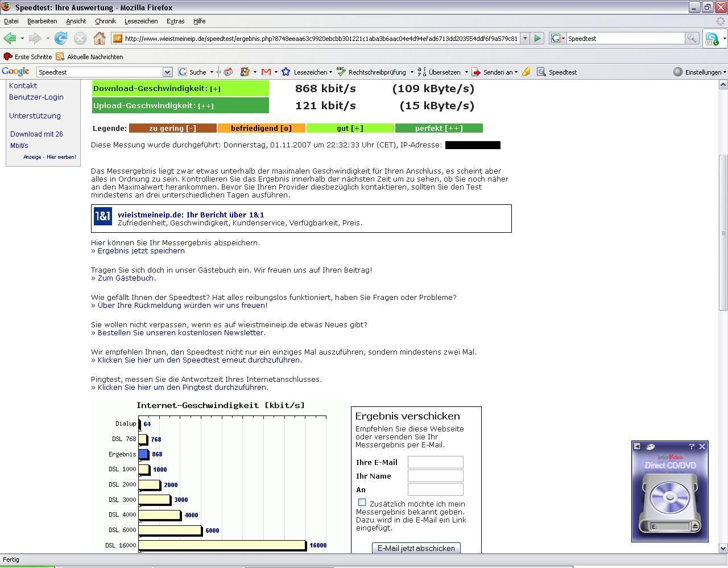This screenshot has width=728, height=568.
Task: Open Aktuelle Nachrichten feed bookmark
Action: point(89,57)
